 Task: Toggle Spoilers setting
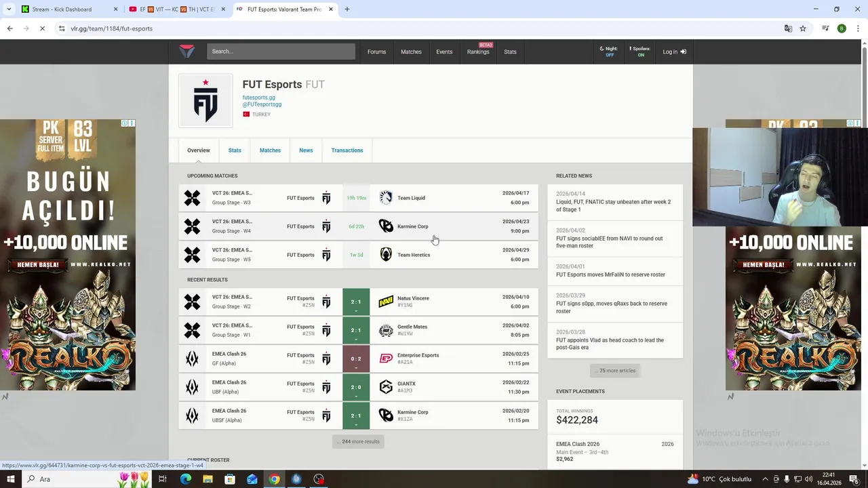[x=640, y=52]
